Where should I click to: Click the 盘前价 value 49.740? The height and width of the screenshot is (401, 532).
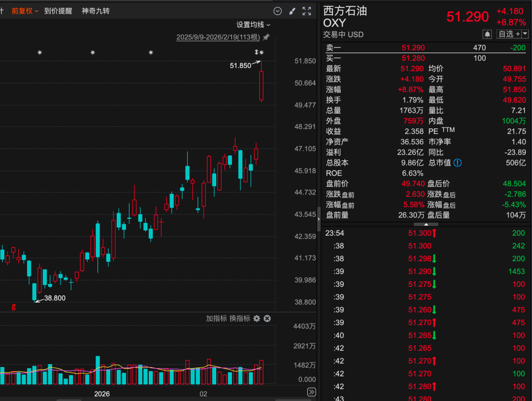coord(413,184)
